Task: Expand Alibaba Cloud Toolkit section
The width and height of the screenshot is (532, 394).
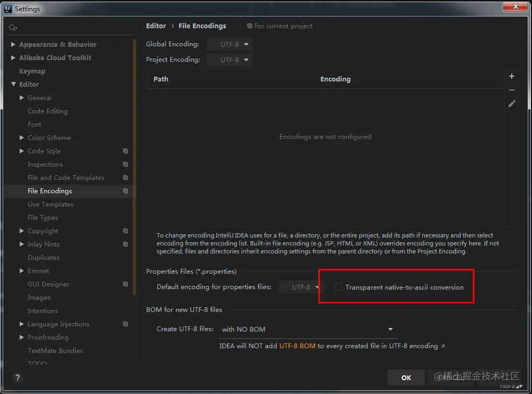Action: (x=13, y=58)
